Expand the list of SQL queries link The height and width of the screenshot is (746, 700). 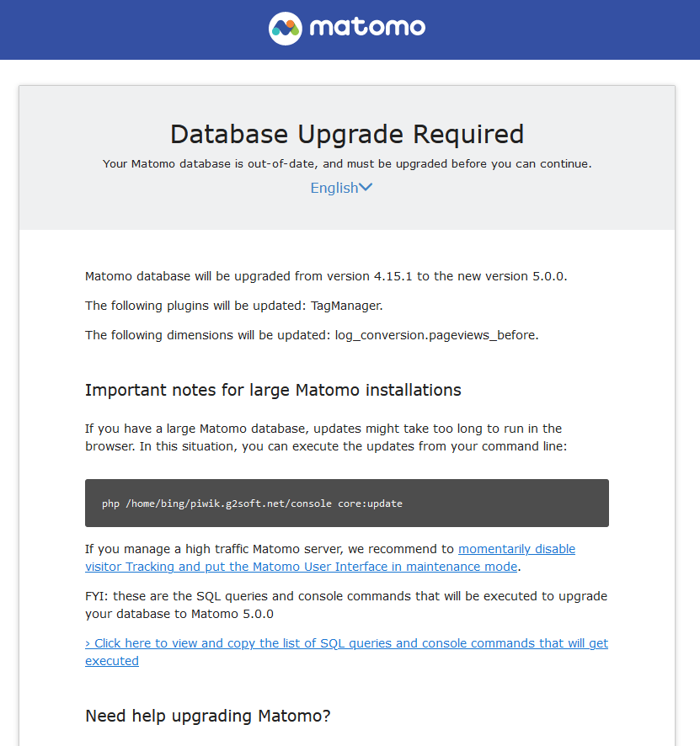[x=346, y=643]
